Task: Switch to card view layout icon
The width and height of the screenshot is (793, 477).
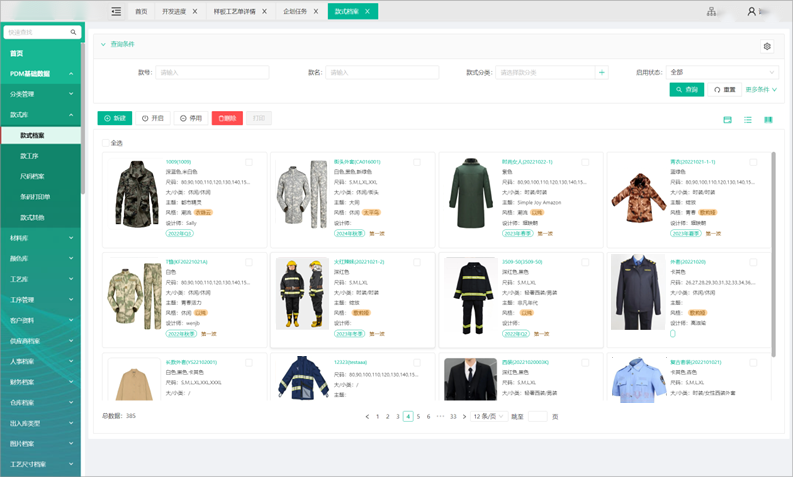Action: (728, 119)
